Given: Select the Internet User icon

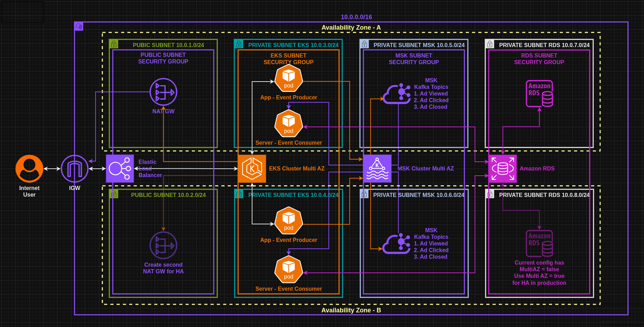Looking at the screenshot, I should [29, 168].
